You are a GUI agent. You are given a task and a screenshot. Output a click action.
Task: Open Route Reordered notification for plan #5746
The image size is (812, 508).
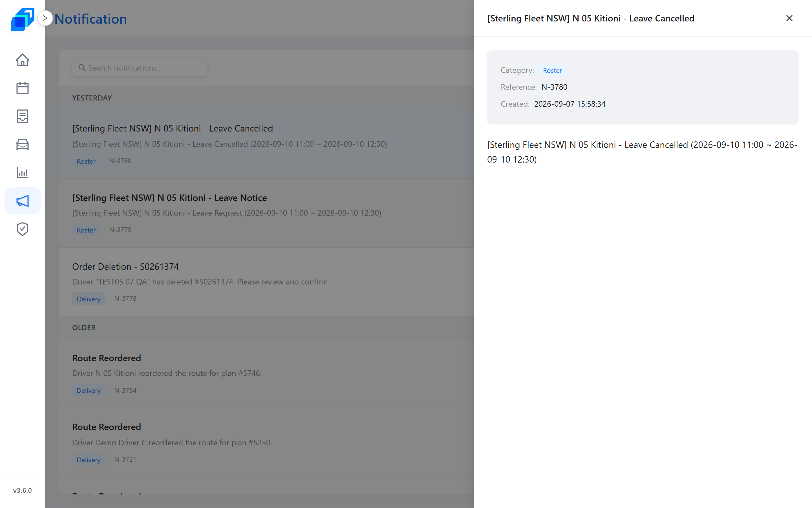click(266, 374)
